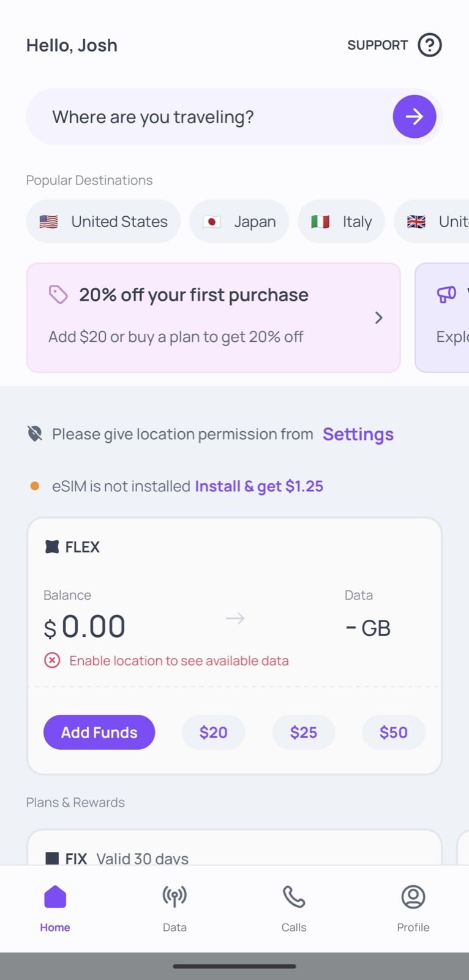Tap the FLEX plan logo icon
Image resolution: width=469 pixels, height=980 pixels.
(x=52, y=547)
